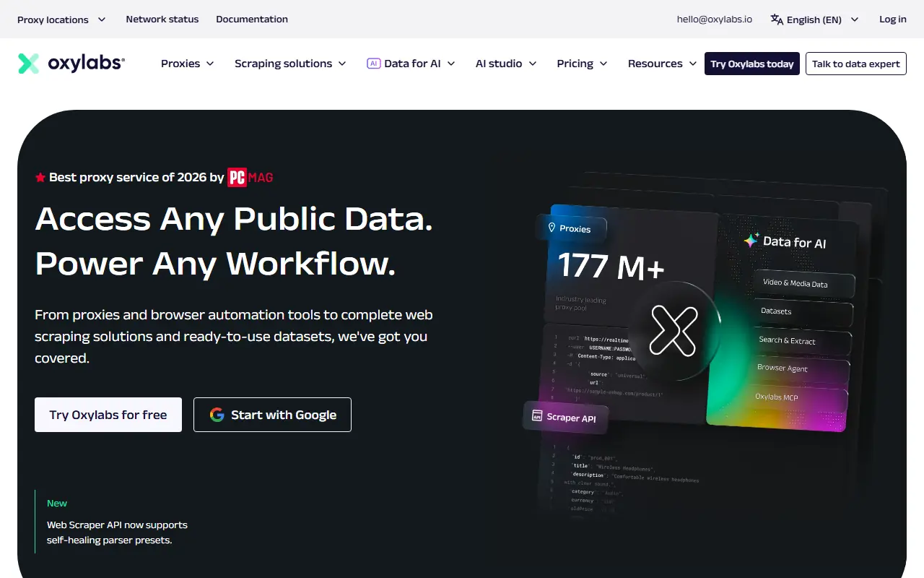Select Documentation in the top bar
The height and width of the screenshot is (578, 924).
pyautogui.click(x=251, y=20)
